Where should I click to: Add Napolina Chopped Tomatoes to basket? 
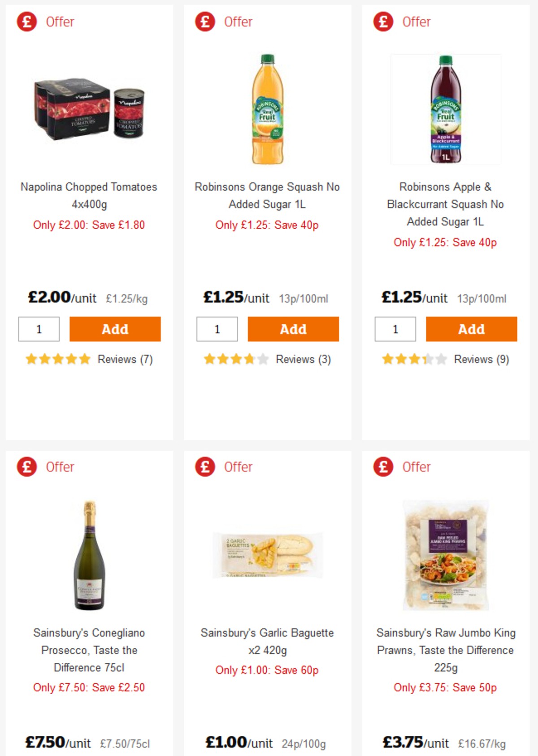click(x=115, y=329)
